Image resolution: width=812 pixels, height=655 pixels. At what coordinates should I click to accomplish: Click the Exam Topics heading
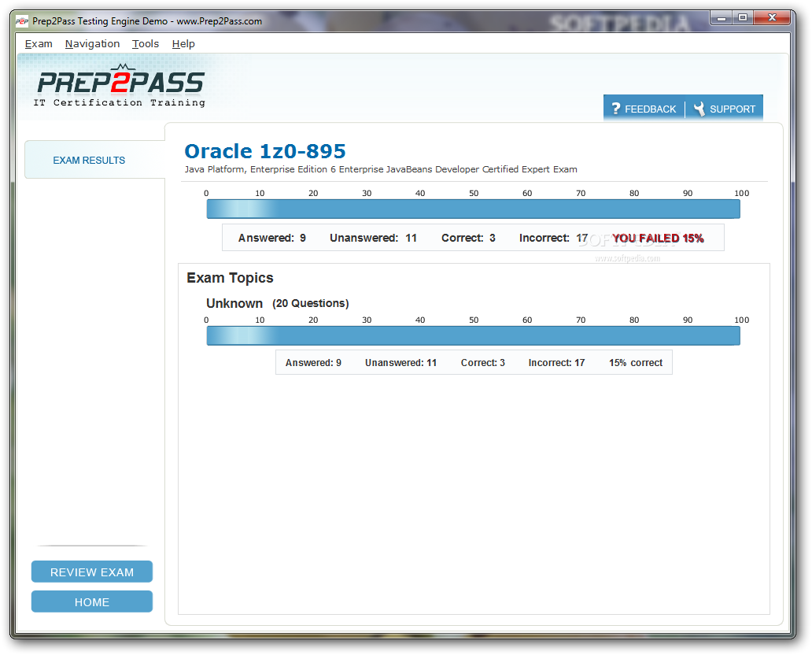(x=230, y=278)
